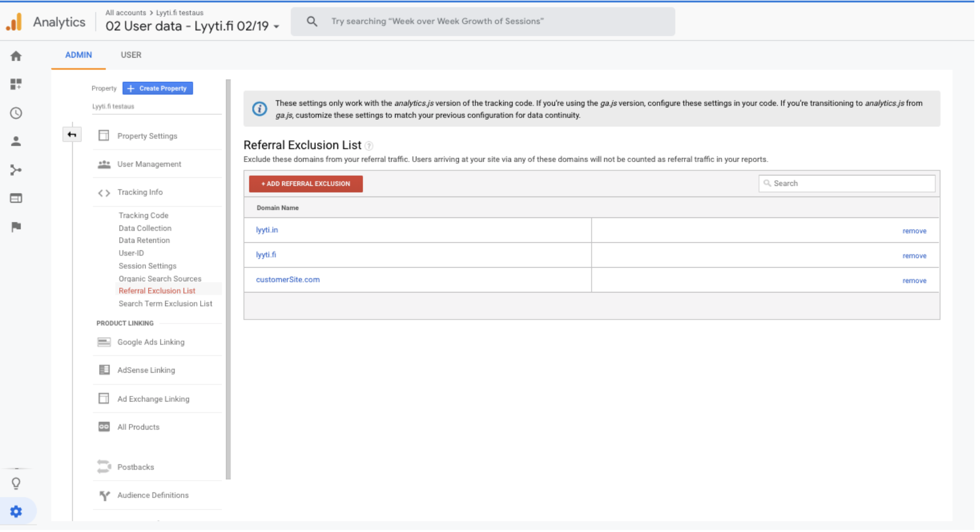The image size is (980, 532).
Task: Open Search Term Exclusion List
Action: pos(166,304)
